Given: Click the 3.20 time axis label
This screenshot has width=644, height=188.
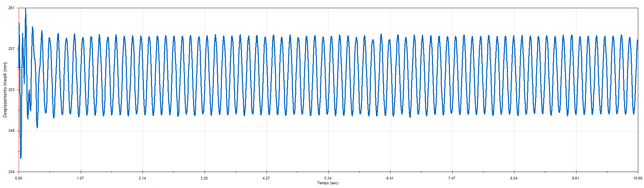Looking at the screenshot, I should (x=204, y=178).
